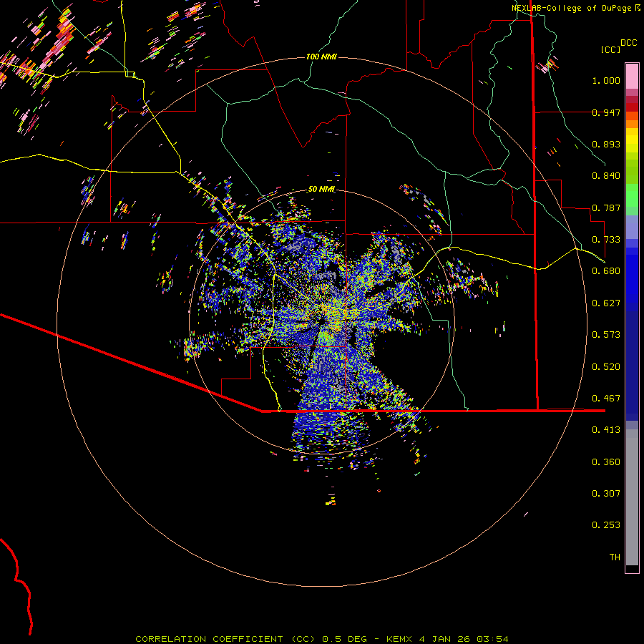
Task: Click the DCC [CC] legend title
Action: click(619, 46)
